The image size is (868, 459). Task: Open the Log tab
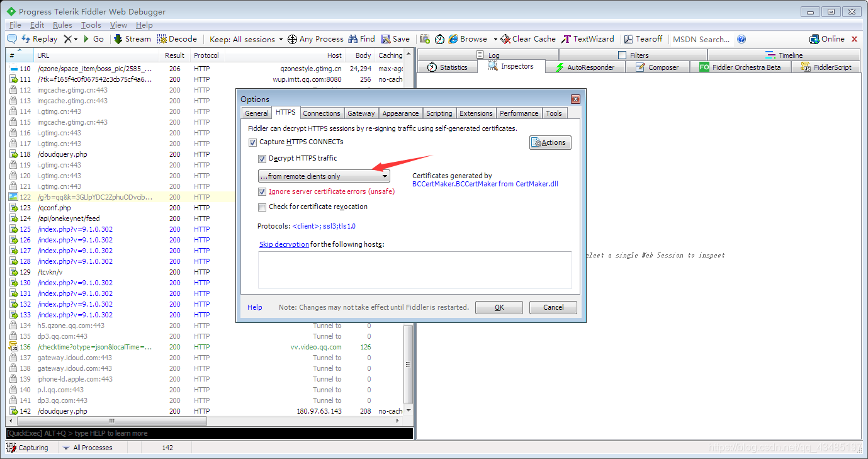488,55
